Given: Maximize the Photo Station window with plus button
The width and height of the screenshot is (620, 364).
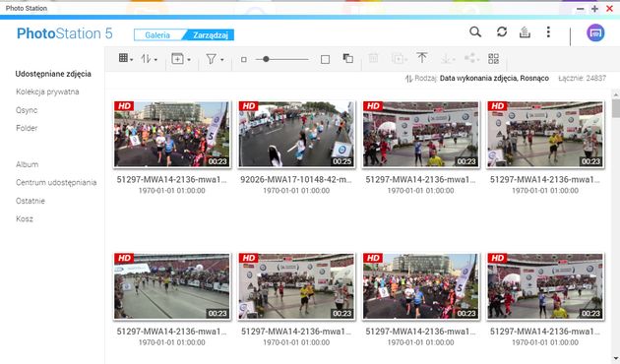Looking at the screenshot, I should coord(594,9).
